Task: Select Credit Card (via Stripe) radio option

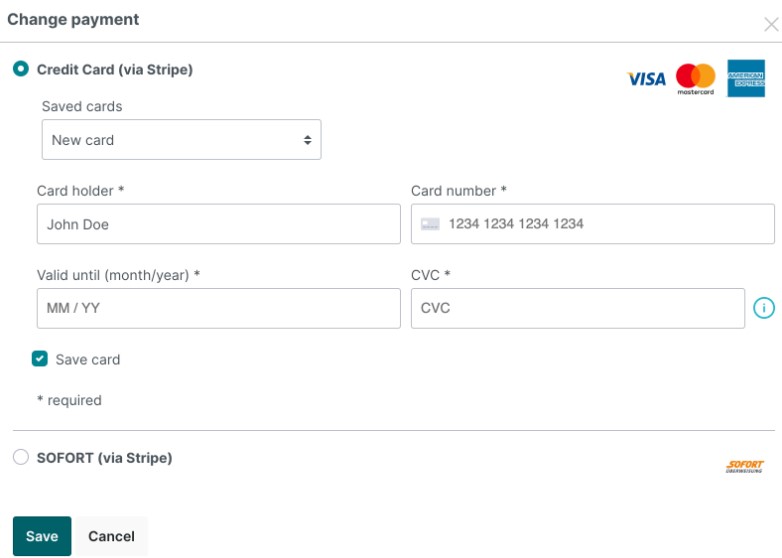Action: (x=21, y=70)
